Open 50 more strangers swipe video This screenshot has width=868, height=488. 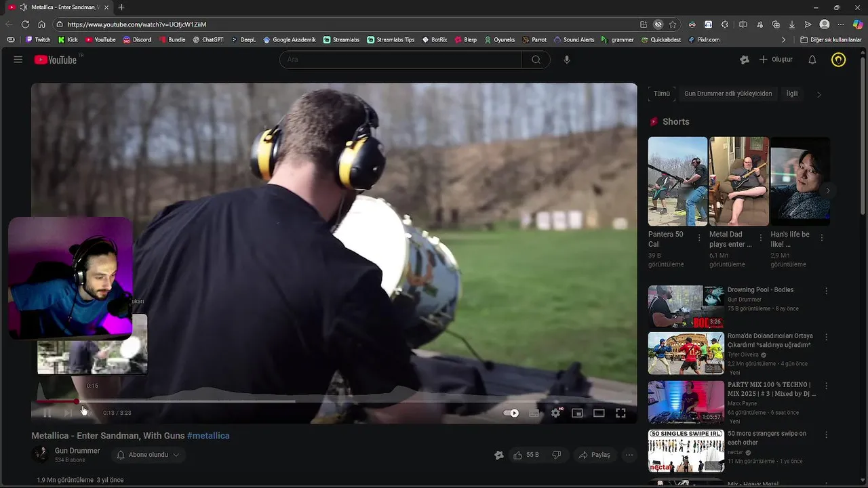click(686, 451)
